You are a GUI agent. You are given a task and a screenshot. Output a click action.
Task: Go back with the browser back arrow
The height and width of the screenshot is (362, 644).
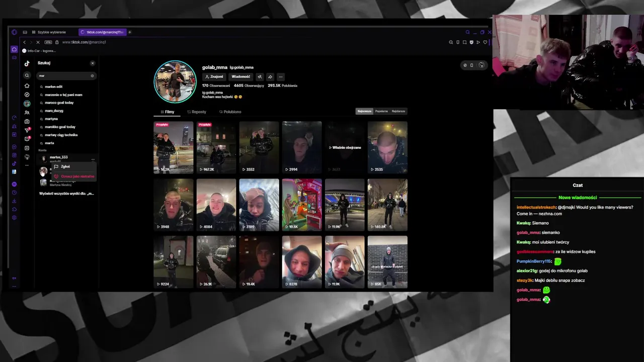(x=24, y=42)
